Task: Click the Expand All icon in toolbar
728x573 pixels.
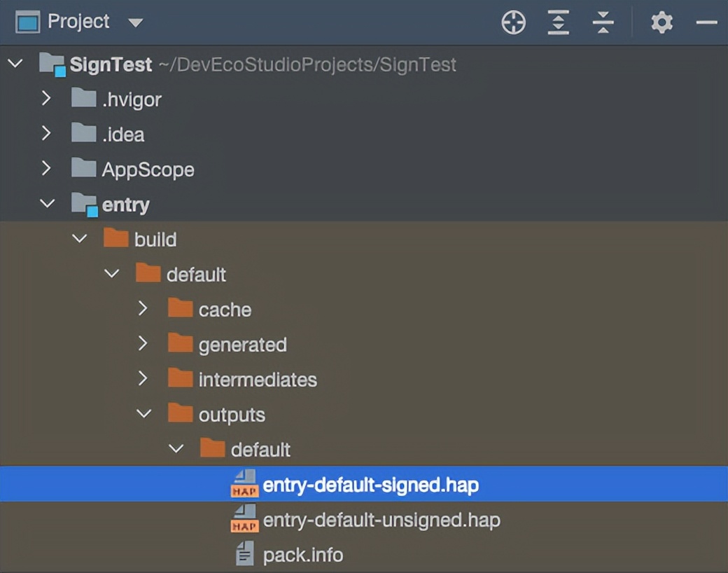Action: [558, 23]
